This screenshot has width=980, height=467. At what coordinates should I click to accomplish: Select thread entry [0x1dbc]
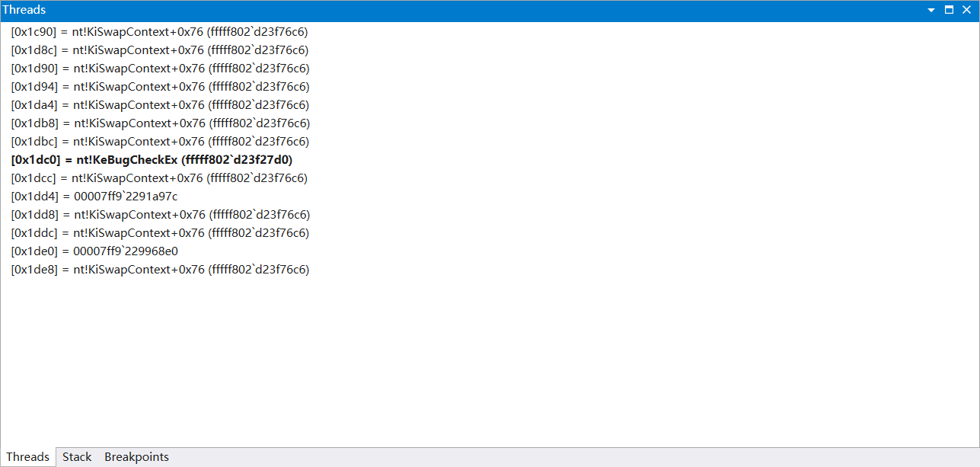[x=160, y=141]
